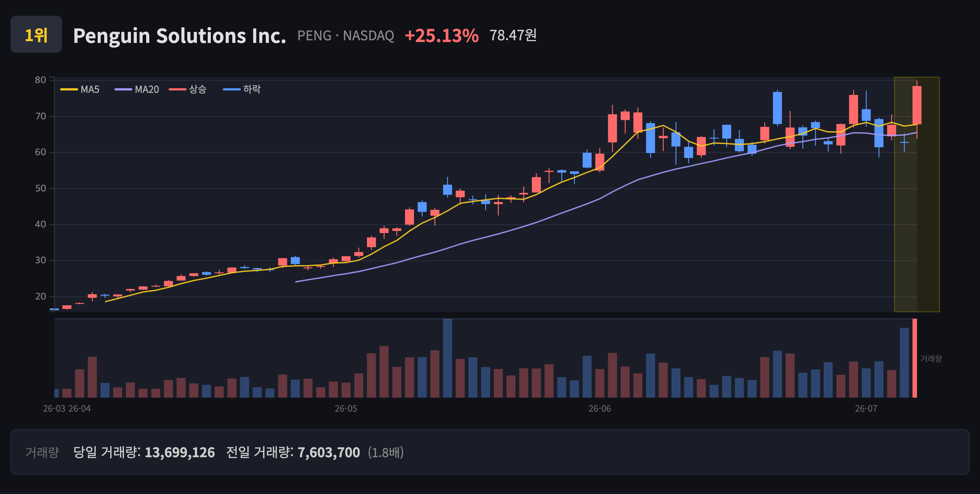Click the "1위" rank badge
Screen dimensions: 980x494
[x=36, y=34]
